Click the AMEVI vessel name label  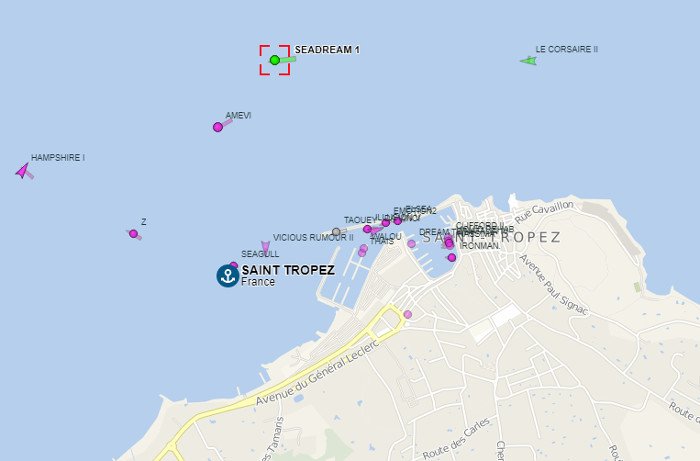238,115
